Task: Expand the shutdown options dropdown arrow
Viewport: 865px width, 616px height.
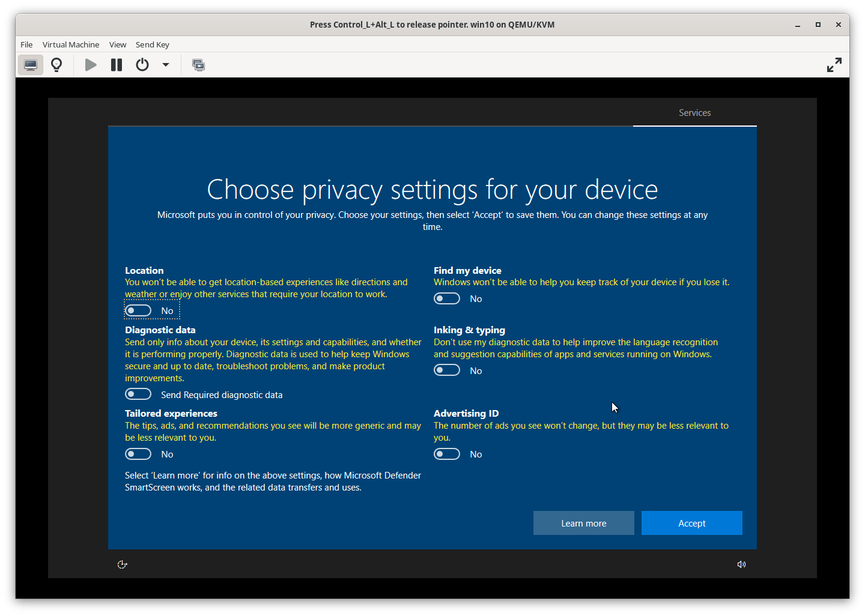Action: (x=166, y=65)
